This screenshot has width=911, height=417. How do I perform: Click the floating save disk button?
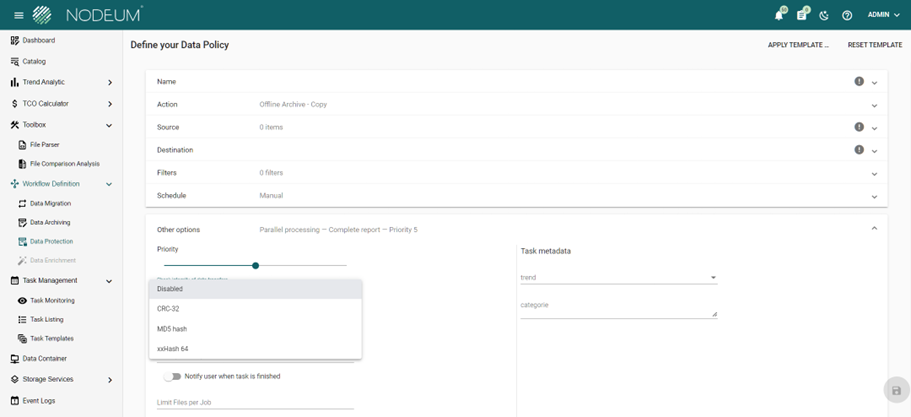tap(896, 390)
